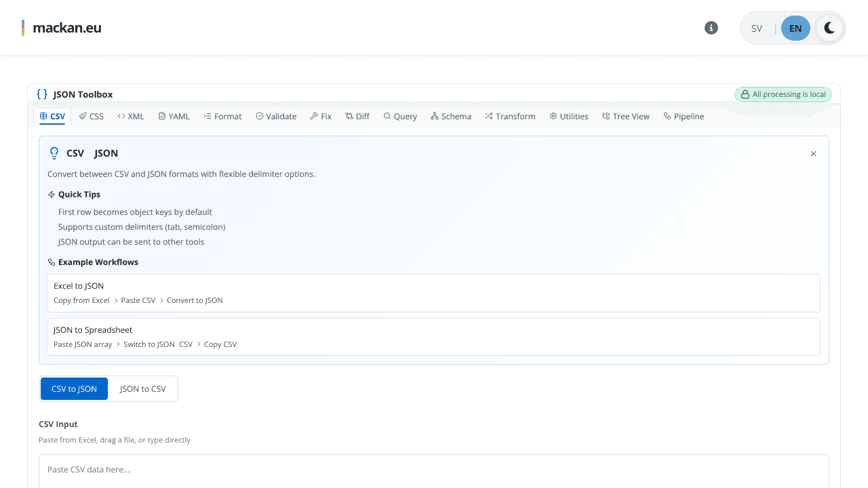Click the lock icon in local badge
Image resolution: width=868 pixels, height=488 pixels.
(745, 94)
